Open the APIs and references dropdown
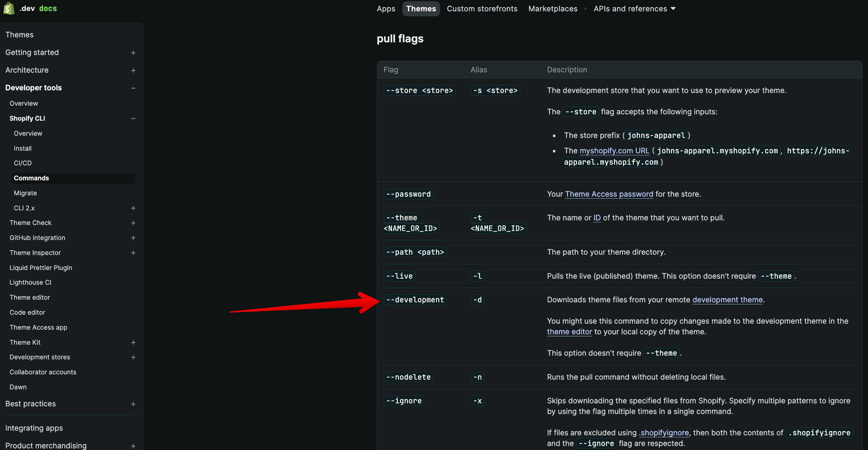868x450 pixels. [634, 8]
